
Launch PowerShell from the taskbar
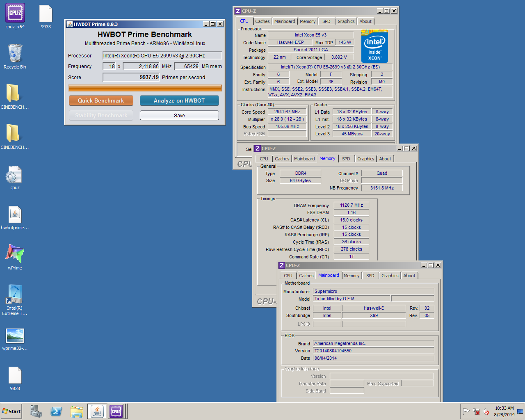(x=56, y=411)
